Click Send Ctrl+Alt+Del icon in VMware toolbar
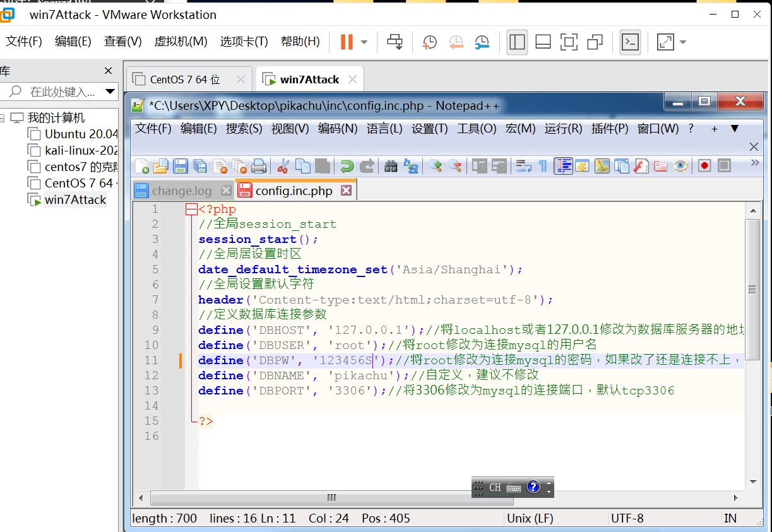This screenshot has width=772, height=532. pyautogui.click(x=395, y=42)
